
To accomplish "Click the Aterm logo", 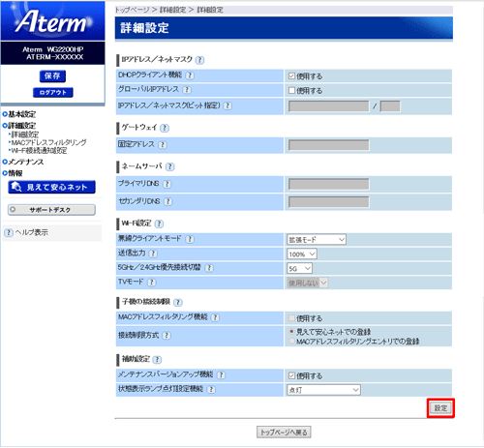I will (52, 21).
